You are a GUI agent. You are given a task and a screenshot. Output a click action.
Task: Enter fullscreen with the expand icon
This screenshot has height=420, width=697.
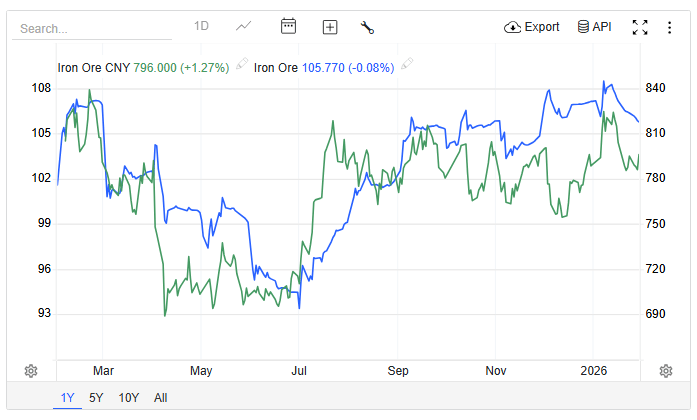tap(641, 27)
